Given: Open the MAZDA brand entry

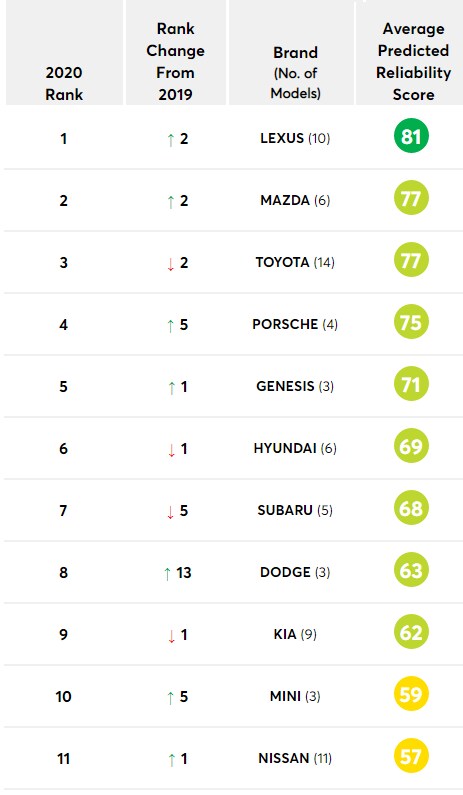Looking at the screenshot, I should coord(295,200).
